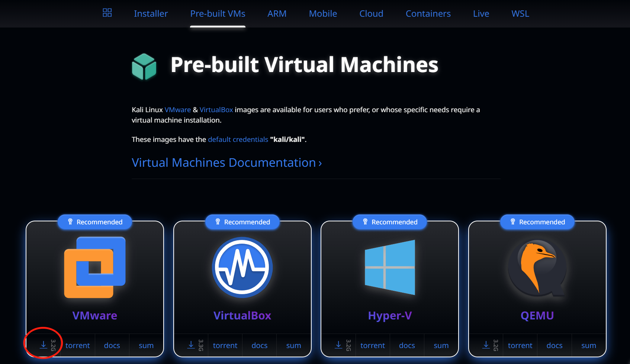Go to the WSL tab
Image resolution: width=630 pixels, height=364 pixels.
(x=520, y=14)
